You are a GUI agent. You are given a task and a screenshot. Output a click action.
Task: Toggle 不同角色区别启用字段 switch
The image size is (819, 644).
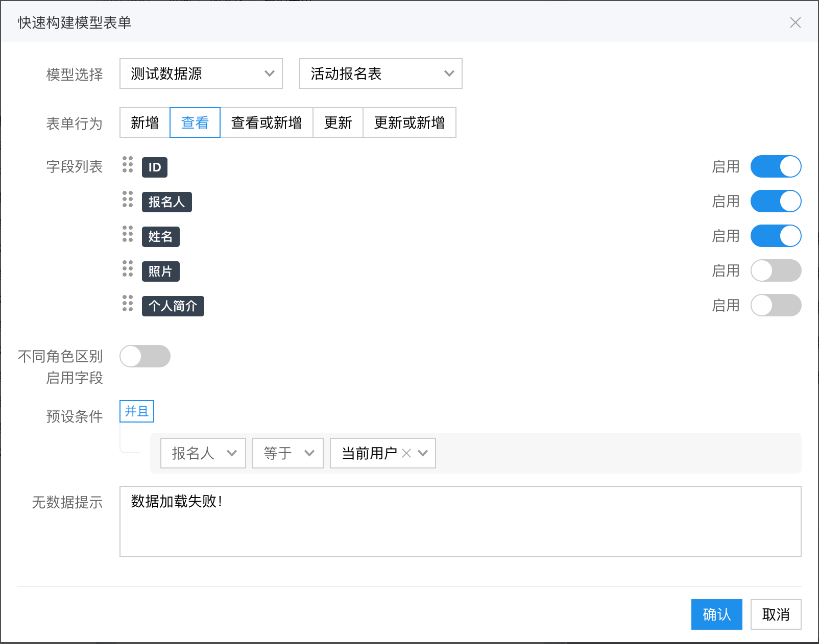point(145,356)
